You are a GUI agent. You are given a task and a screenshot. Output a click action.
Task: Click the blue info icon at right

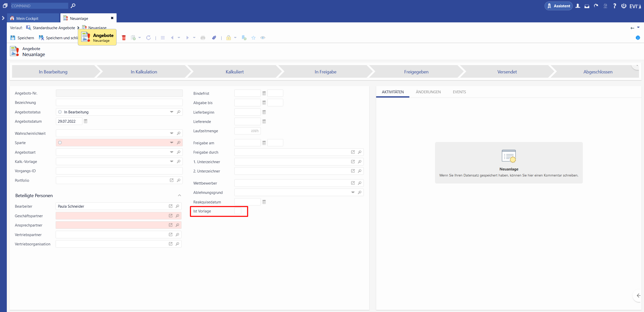click(x=638, y=38)
